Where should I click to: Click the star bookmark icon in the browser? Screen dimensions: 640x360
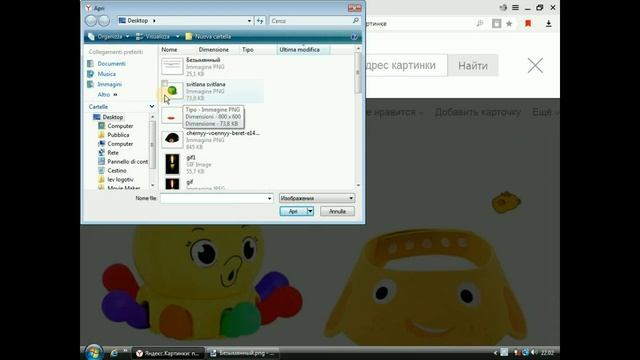click(x=509, y=24)
